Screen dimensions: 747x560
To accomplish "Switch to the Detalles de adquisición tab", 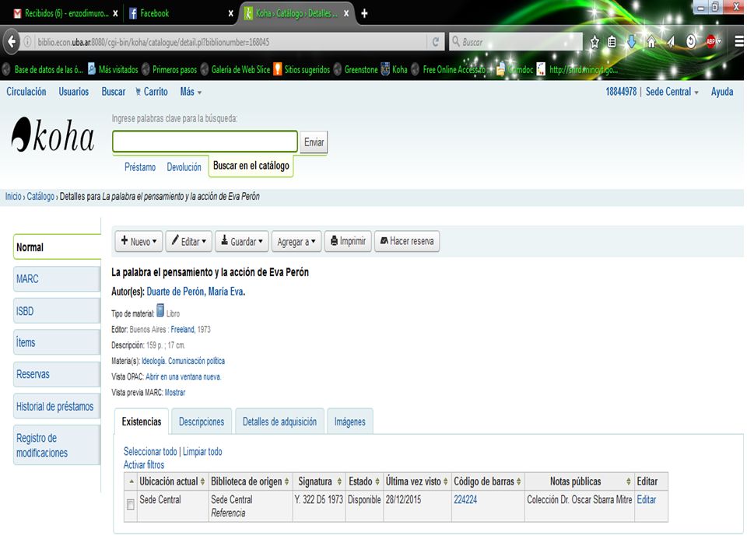I will coord(279,422).
